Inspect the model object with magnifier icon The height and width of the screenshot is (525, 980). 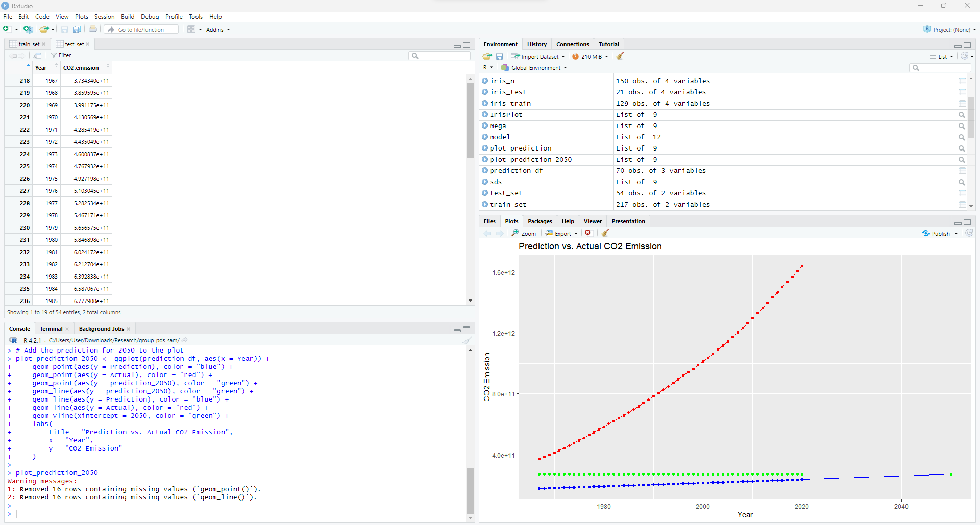pos(962,137)
